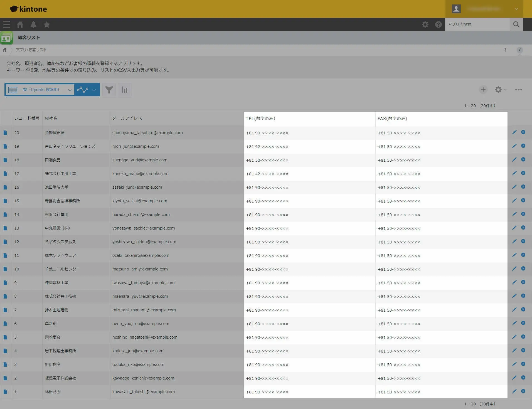The image size is (532, 409).
Task: Click email yonezawa_sachie@example.com
Action: point(144,228)
